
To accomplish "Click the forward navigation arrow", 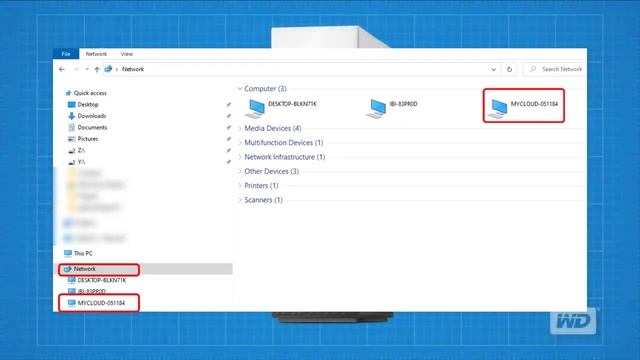I will click(x=76, y=69).
